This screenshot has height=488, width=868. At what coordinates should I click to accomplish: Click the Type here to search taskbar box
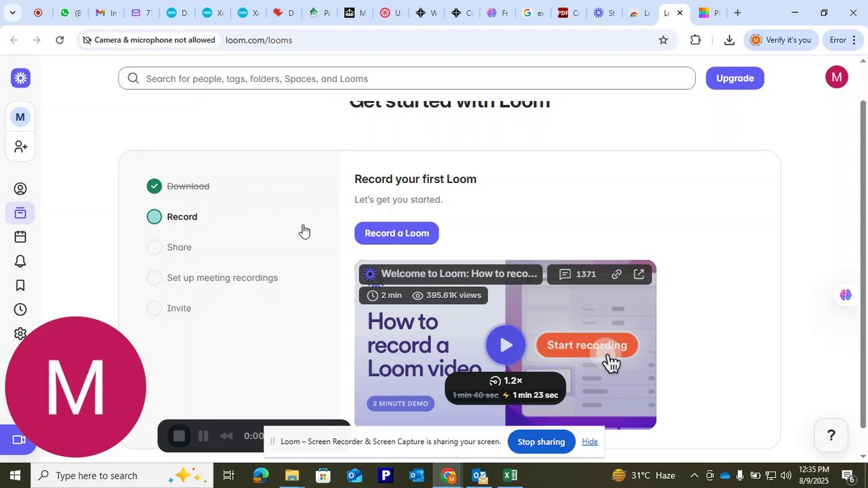[x=122, y=475]
